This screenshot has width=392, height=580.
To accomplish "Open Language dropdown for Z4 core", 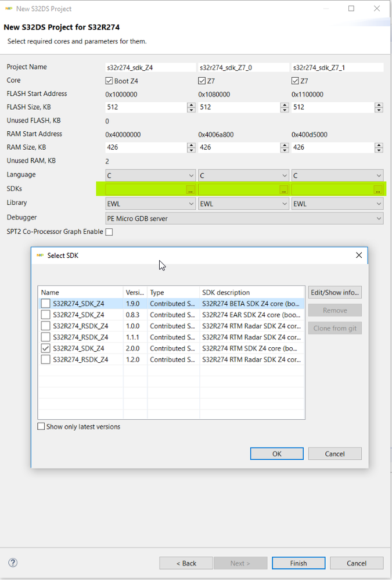I will coord(150,175).
